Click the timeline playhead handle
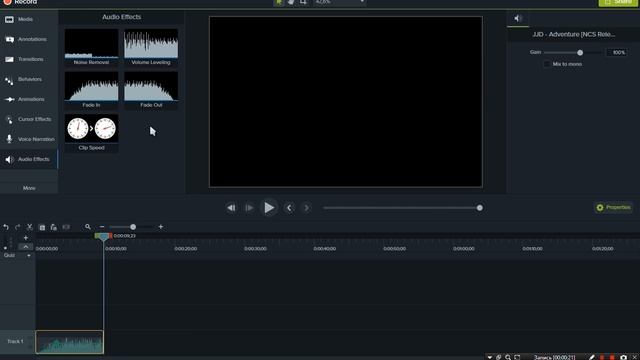Image resolution: width=640 pixels, height=360 pixels. tap(104, 236)
